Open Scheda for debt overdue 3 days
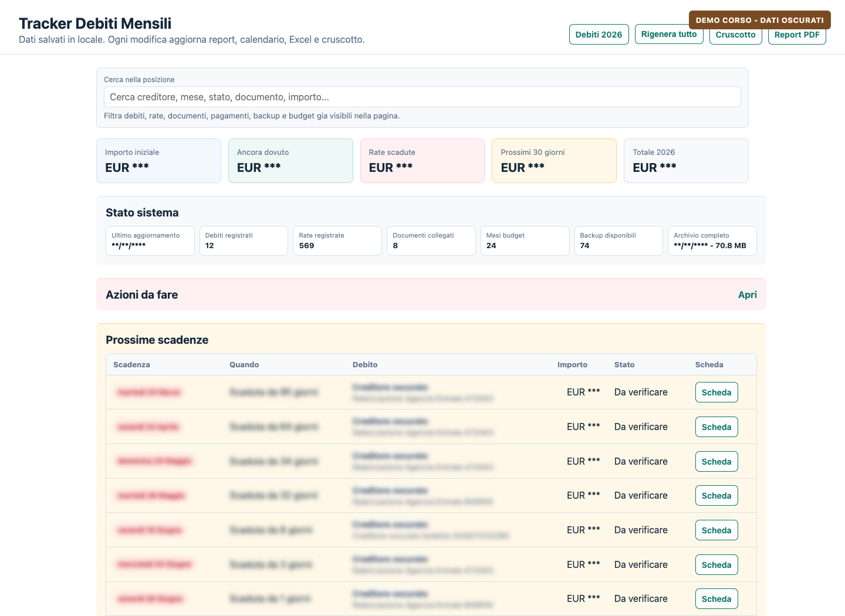The height and width of the screenshot is (616, 845). click(x=716, y=565)
